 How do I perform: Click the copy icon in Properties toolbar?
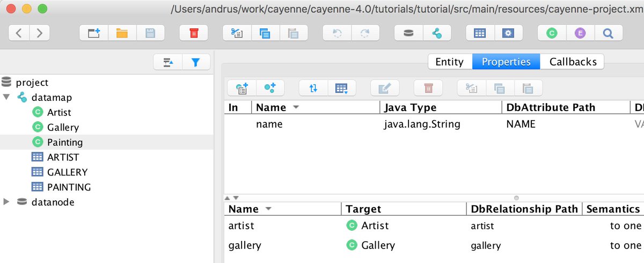click(x=500, y=88)
